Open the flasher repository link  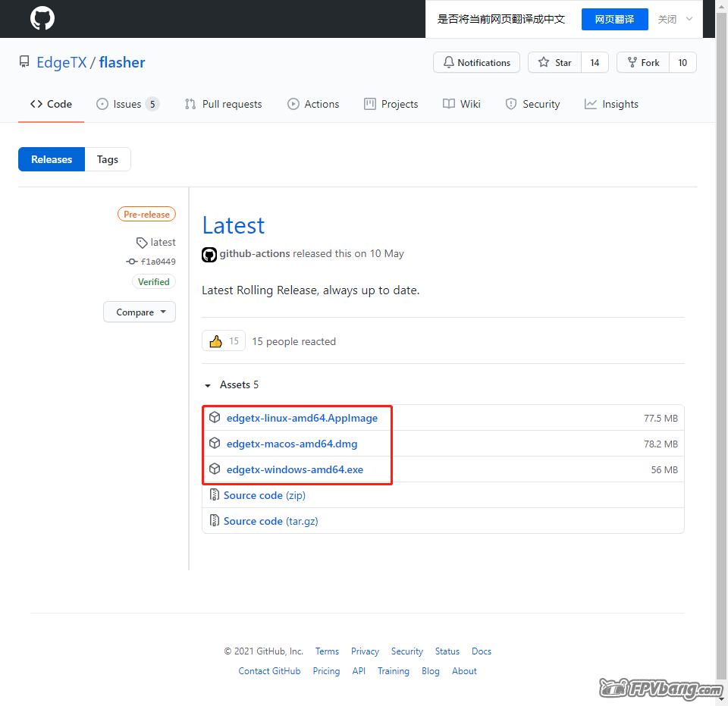click(x=122, y=62)
